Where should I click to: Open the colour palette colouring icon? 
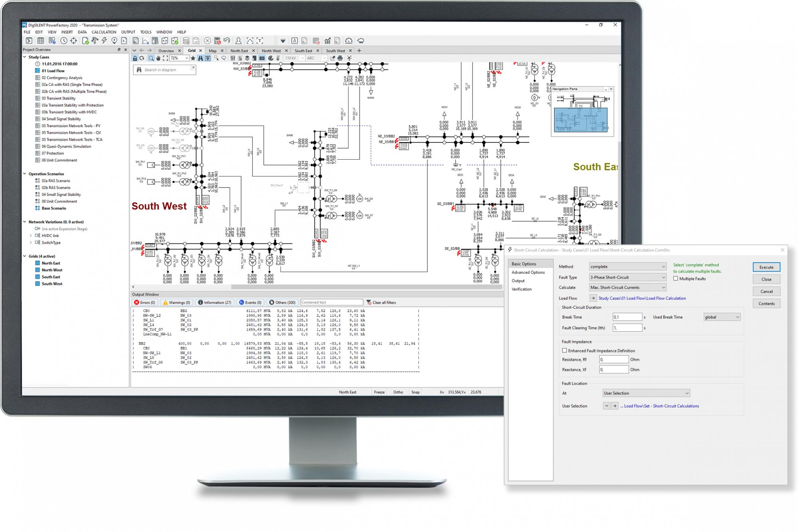coord(271,58)
